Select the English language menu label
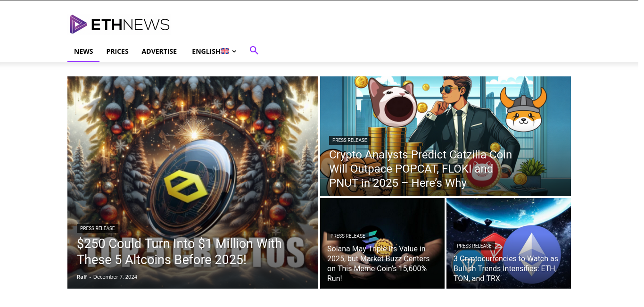644x307 pixels. click(206, 51)
